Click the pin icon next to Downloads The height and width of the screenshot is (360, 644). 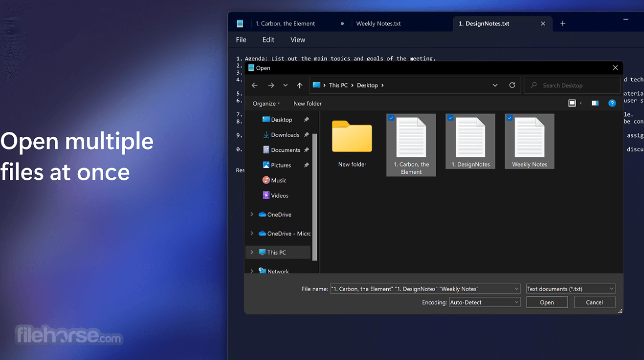coord(307,135)
